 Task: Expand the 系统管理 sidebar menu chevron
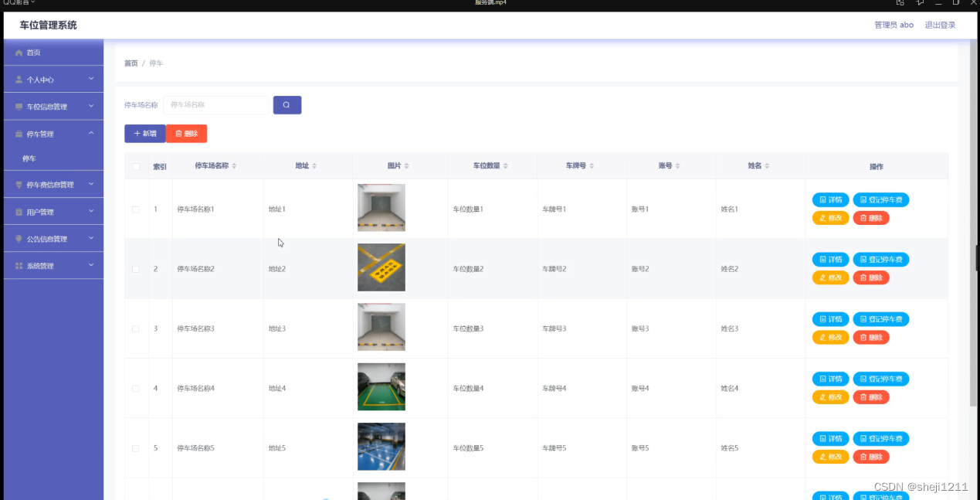[90, 265]
